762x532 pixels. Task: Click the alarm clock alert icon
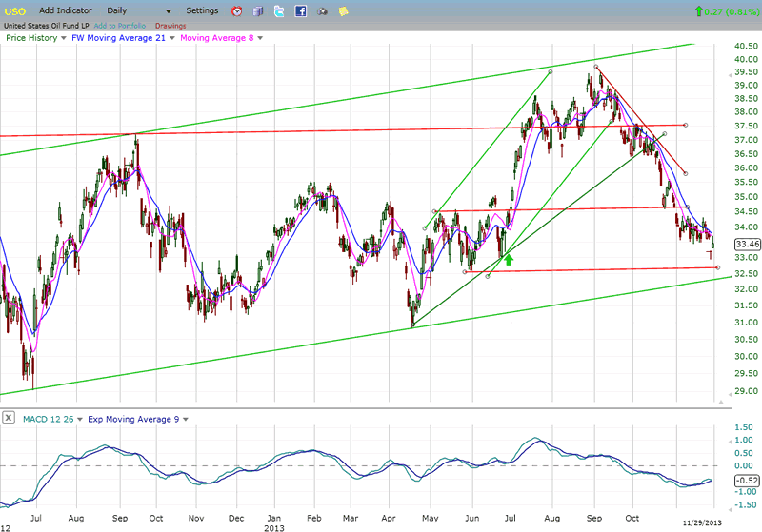coord(236,11)
